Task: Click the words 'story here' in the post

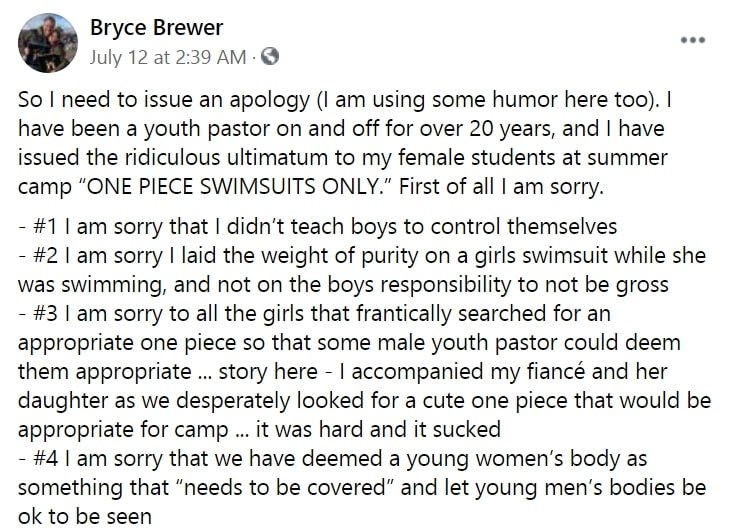Action: click(x=268, y=372)
